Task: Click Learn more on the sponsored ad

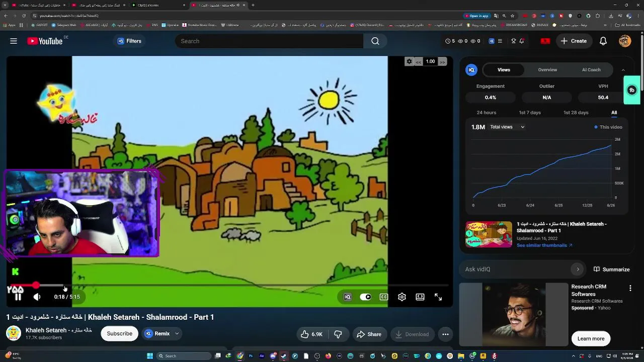Action: (x=591, y=339)
